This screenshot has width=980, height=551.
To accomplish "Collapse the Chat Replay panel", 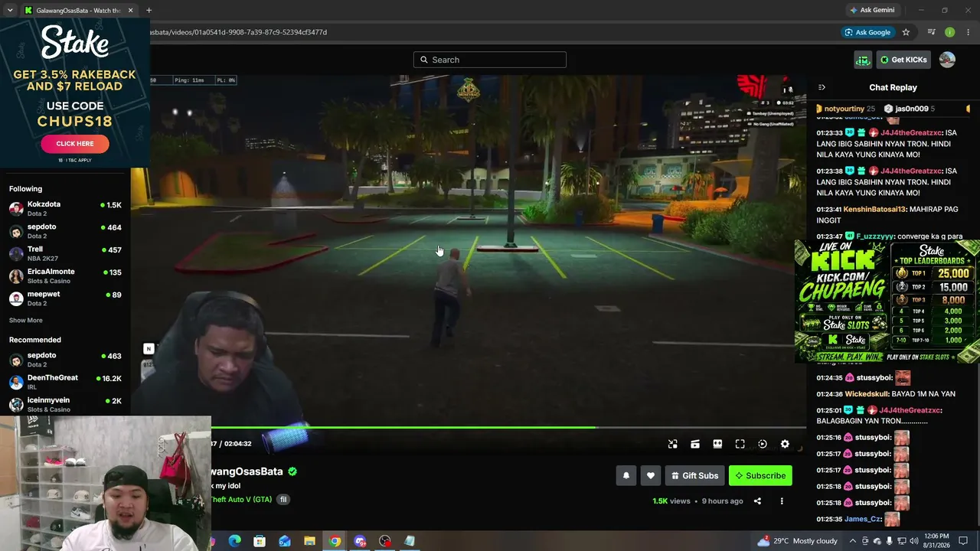I will [x=822, y=87].
